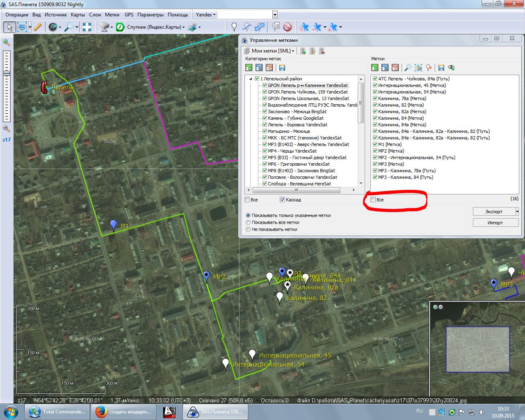Uncheck the Каскад checkbox
The image size is (525, 420).
click(282, 200)
